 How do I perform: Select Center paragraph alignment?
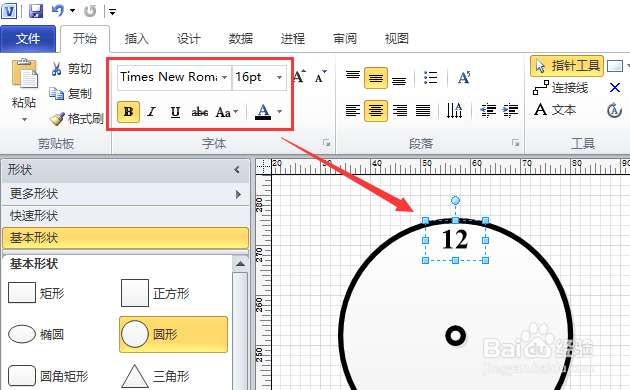pyautogui.click(x=376, y=110)
